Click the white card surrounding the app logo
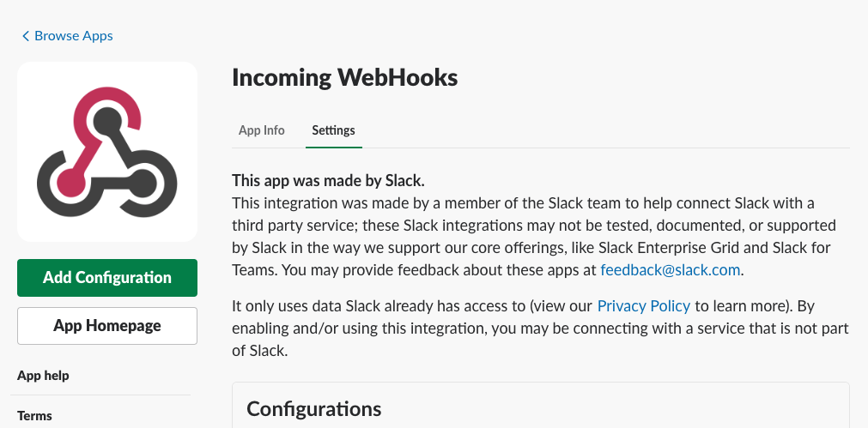 (x=107, y=152)
